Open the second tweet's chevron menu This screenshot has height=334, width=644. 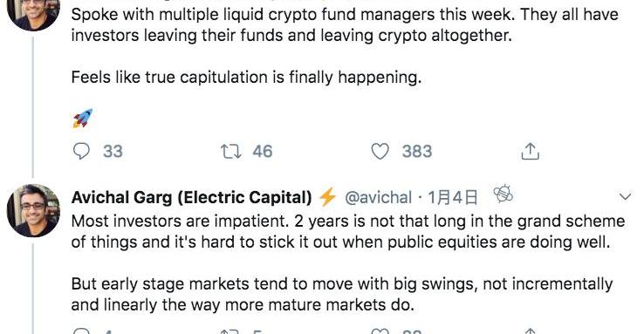coord(625,197)
